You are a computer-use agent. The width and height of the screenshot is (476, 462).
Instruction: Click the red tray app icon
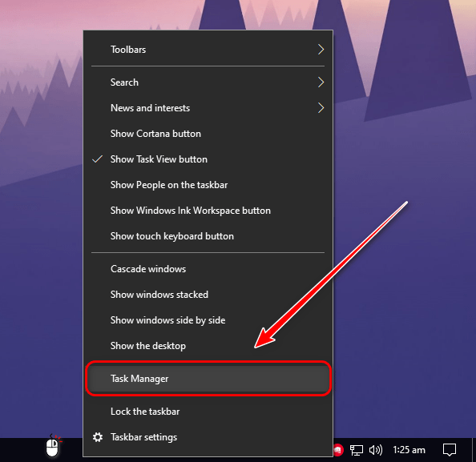coord(339,450)
